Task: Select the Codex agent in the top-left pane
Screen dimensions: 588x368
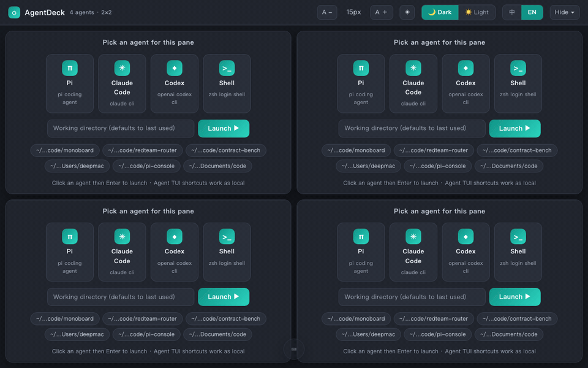Action: (175, 84)
